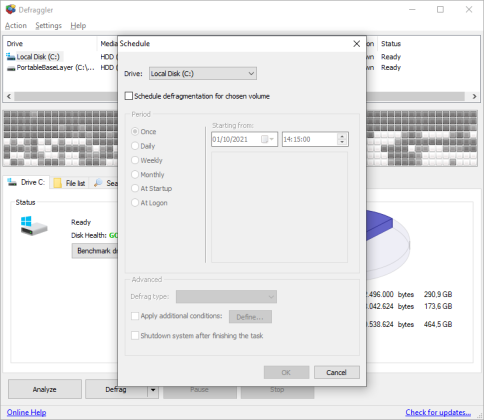Switch to the File list tab
Screen dimensions: 484x420
click(x=70, y=183)
